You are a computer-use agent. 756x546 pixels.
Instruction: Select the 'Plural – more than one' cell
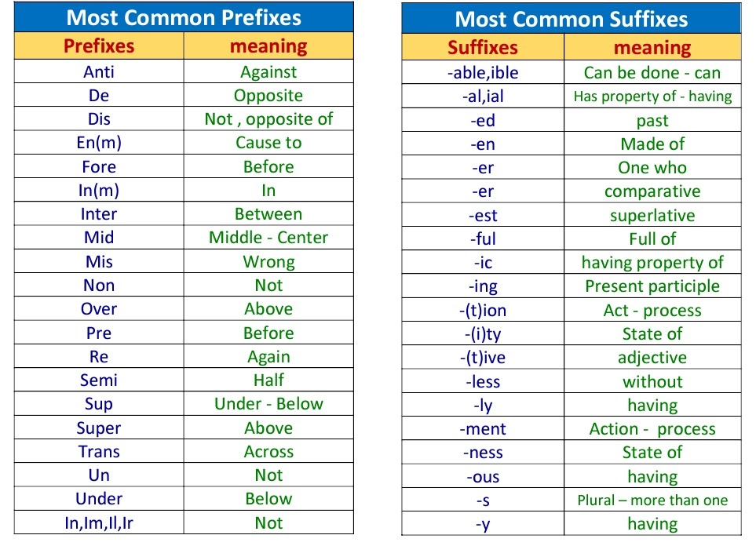point(652,500)
